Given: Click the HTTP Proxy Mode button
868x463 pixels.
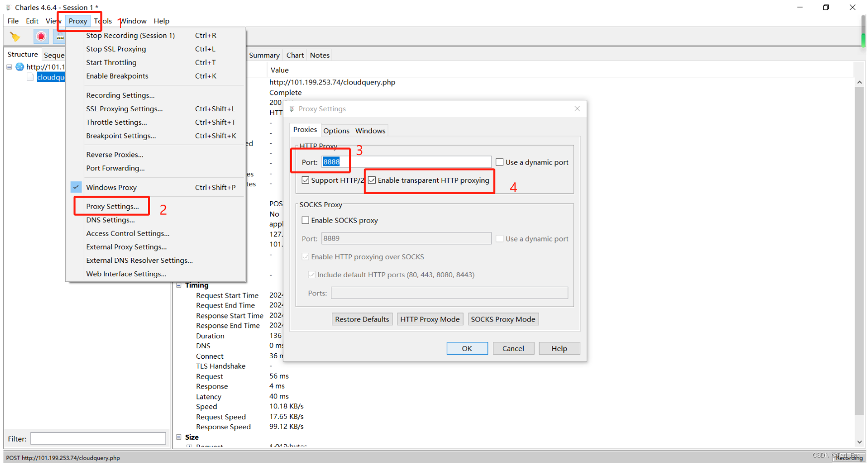Looking at the screenshot, I should [x=430, y=319].
